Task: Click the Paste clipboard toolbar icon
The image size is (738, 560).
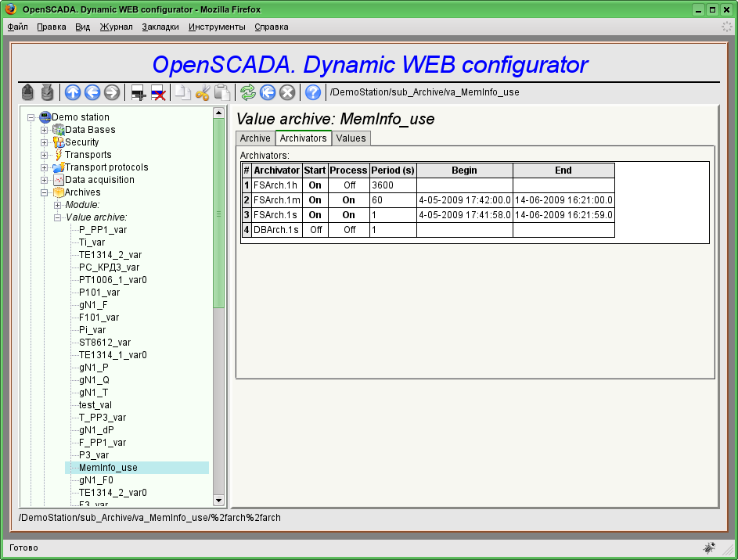Action: pos(222,92)
